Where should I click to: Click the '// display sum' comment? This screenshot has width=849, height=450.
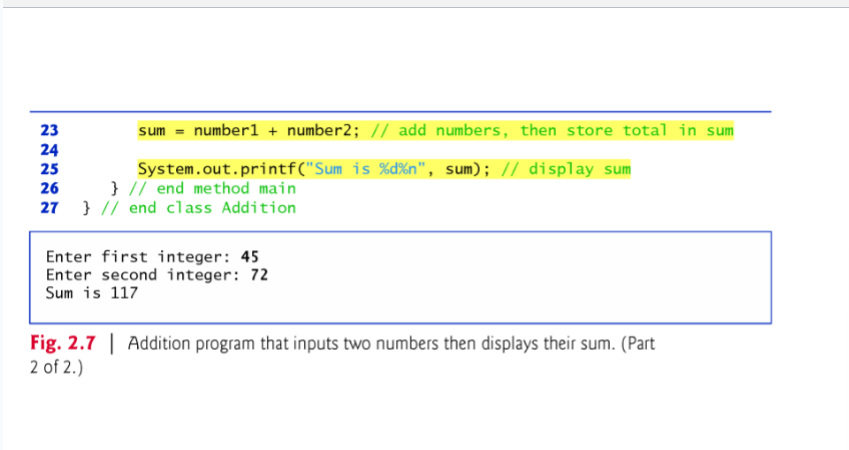pos(566,169)
